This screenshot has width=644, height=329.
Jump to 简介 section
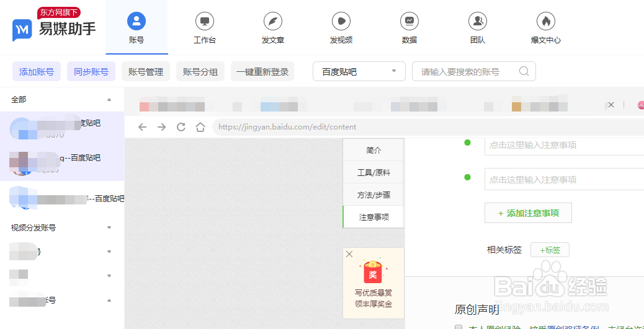coord(373,150)
